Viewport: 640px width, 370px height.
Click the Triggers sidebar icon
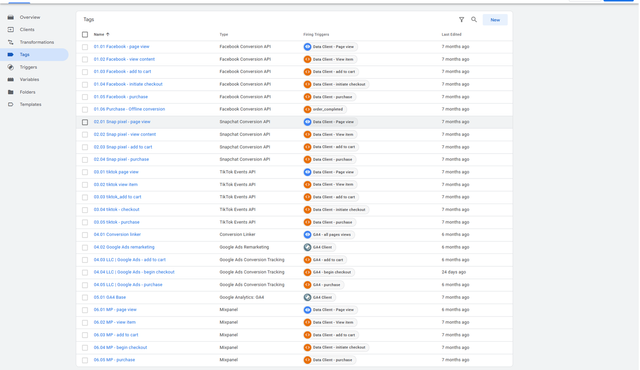tap(11, 67)
